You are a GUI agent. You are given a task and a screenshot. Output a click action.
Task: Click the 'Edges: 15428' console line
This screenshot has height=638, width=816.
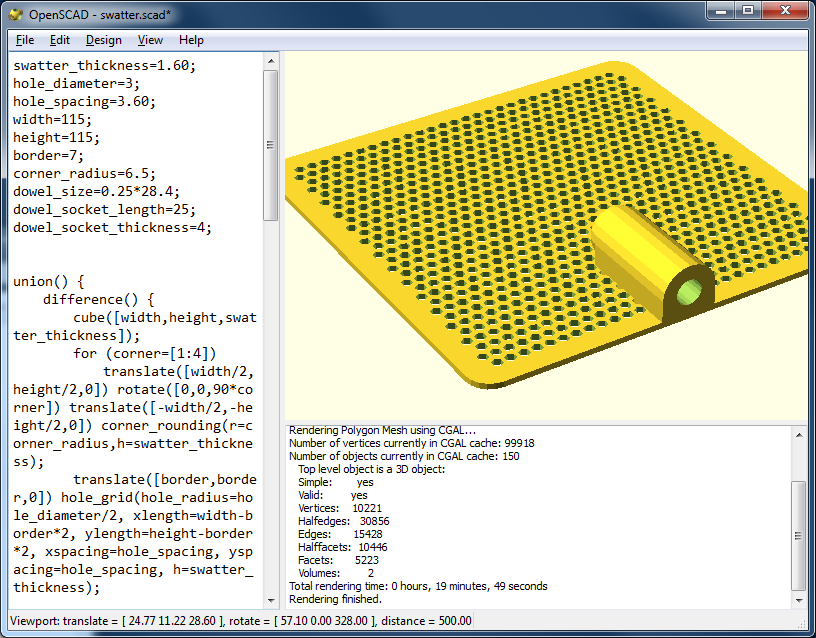coord(340,534)
